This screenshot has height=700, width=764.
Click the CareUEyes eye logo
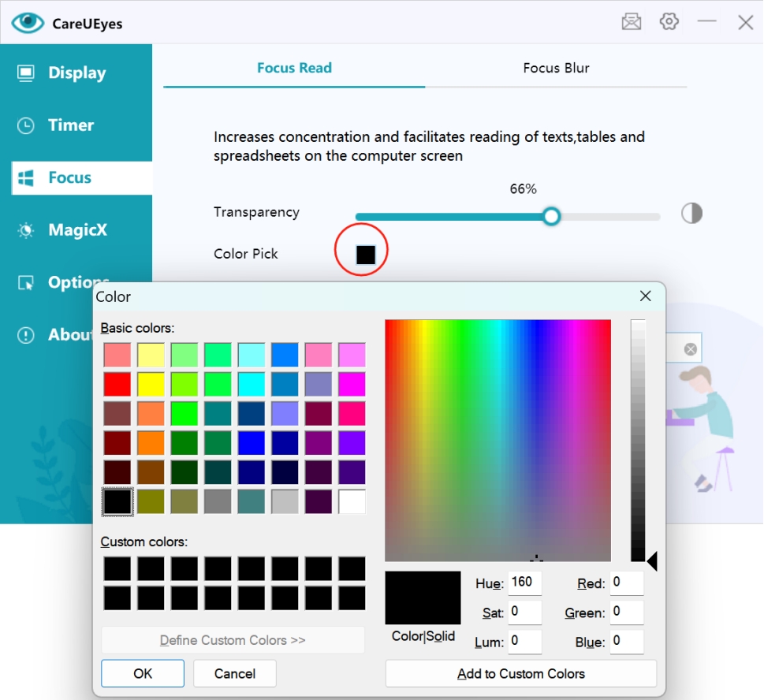(x=28, y=23)
